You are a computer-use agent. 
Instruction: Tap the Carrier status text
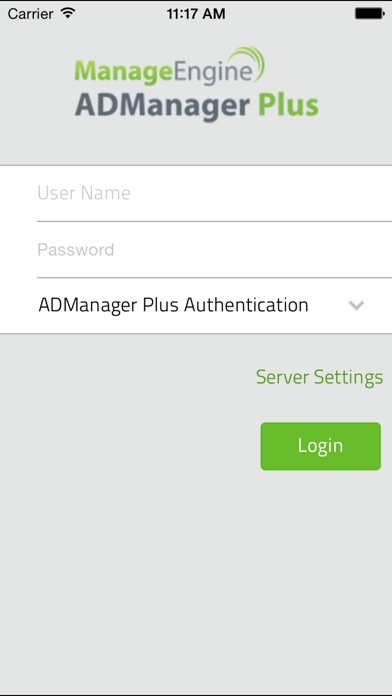[x=31, y=14]
